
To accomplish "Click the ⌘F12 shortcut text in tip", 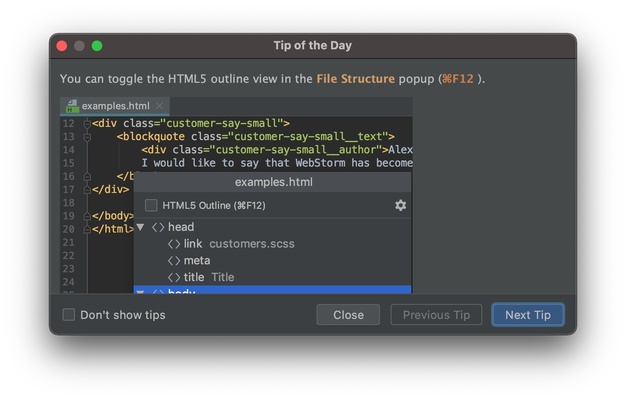I will [458, 79].
